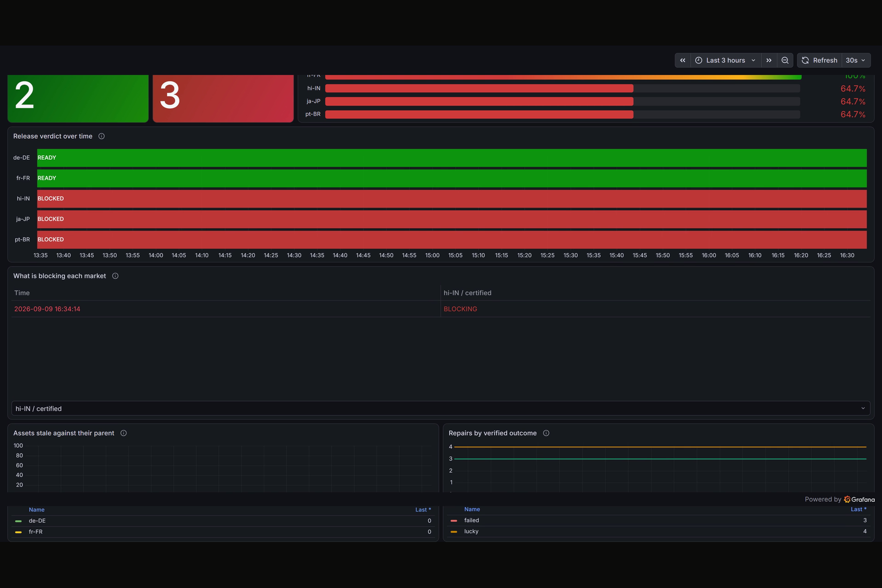
Task: Click the pt-BR BLOCKED timeline bar
Action: (452, 240)
